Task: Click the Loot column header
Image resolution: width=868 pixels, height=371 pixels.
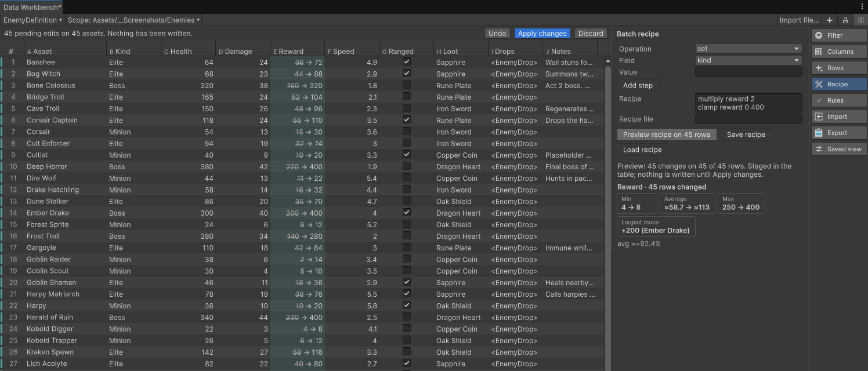Action: tap(461, 51)
